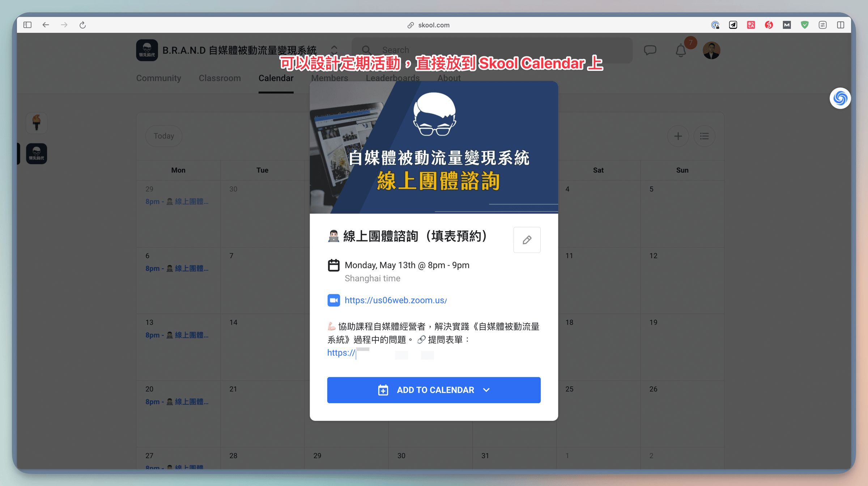Click the Search field

click(x=492, y=50)
